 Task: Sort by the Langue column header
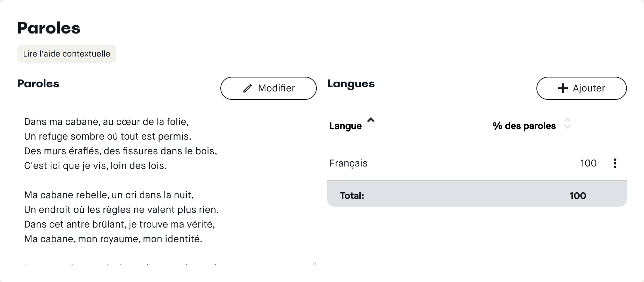point(345,126)
